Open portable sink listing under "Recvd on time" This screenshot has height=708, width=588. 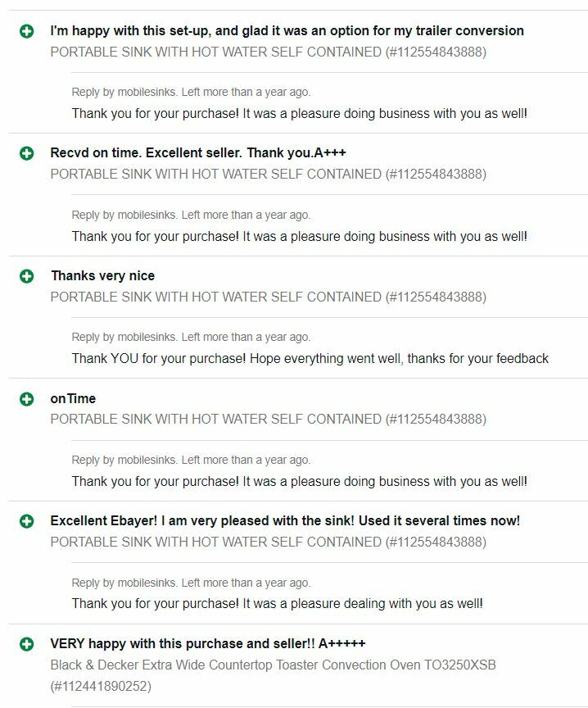268,174
